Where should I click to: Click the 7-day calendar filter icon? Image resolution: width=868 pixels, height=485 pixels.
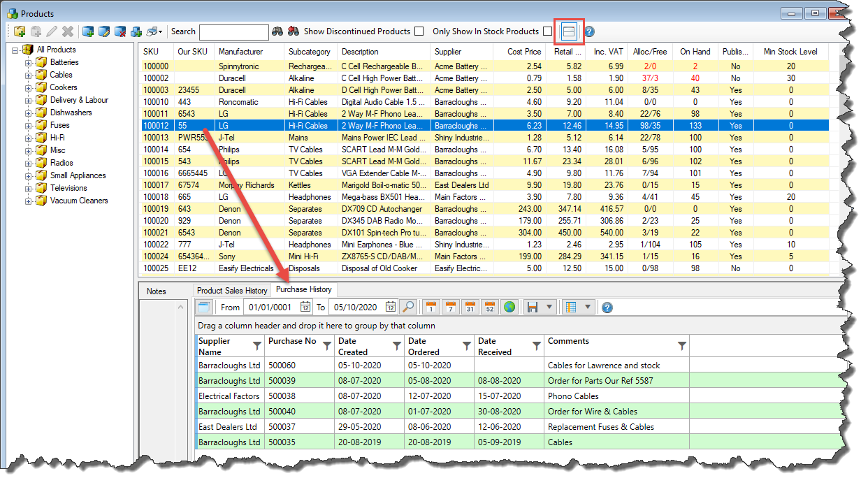pos(451,307)
